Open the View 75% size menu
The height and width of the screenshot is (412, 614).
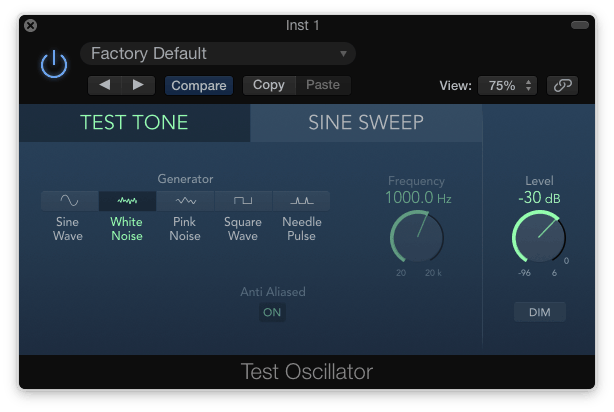[507, 85]
